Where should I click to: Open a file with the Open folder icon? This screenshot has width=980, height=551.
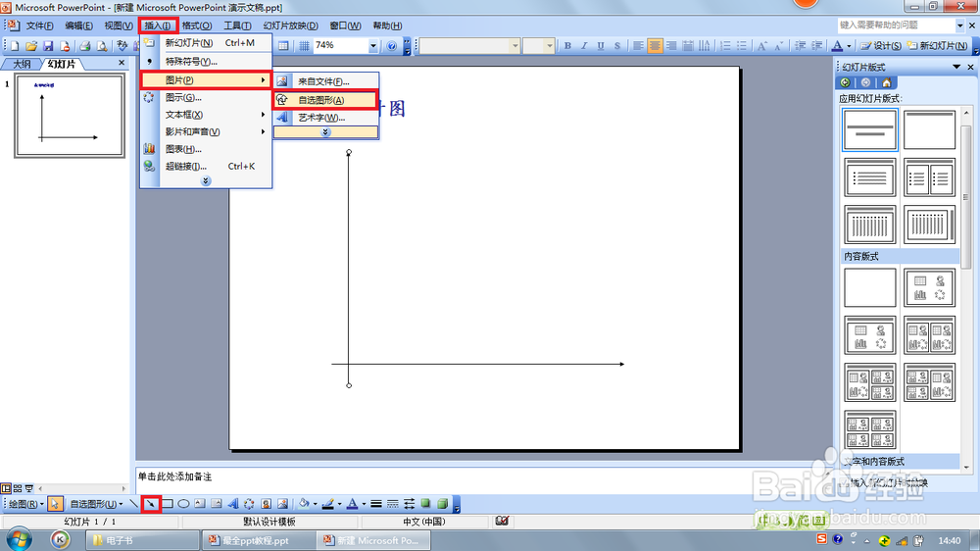click(x=31, y=46)
